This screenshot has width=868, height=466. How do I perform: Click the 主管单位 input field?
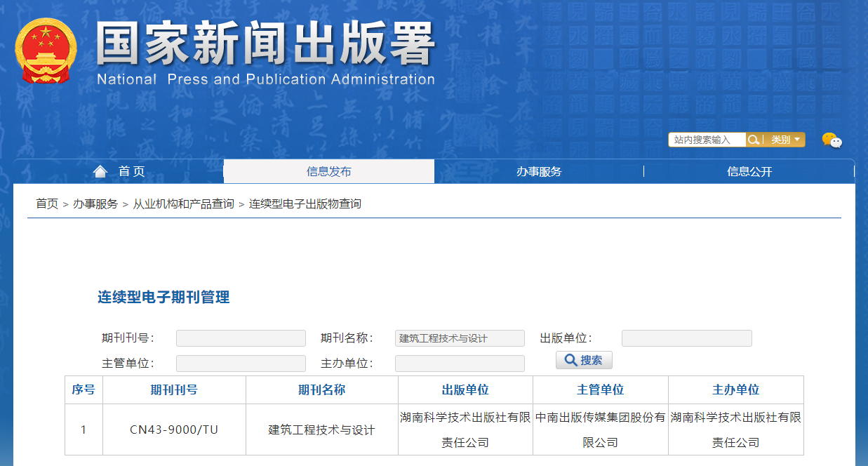pyautogui.click(x=241, y=364)
